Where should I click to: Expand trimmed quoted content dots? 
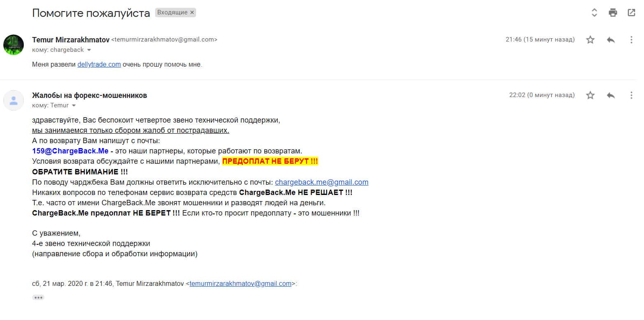click(x=38, y=297)
